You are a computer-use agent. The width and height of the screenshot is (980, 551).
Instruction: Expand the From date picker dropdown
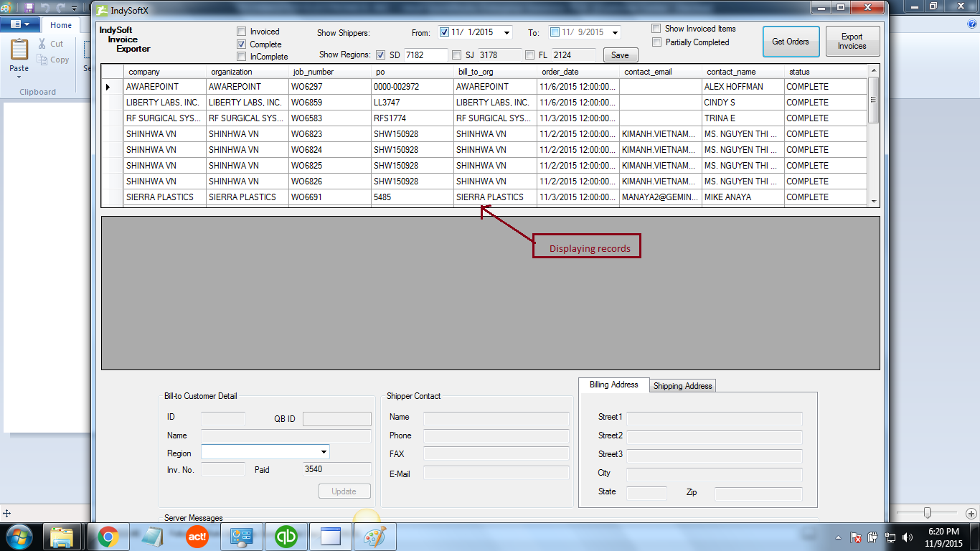507,32
